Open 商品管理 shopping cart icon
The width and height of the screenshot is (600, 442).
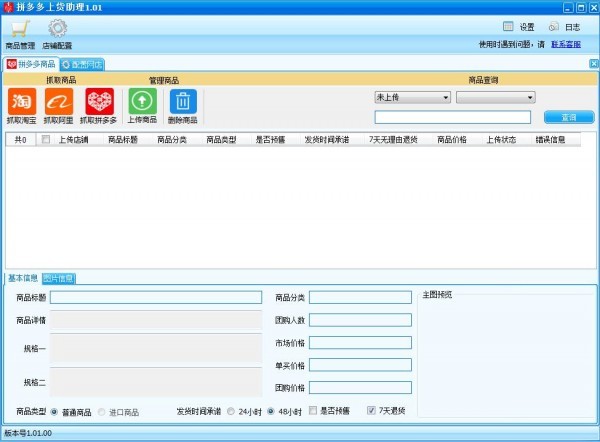click(x=20, y=28)
